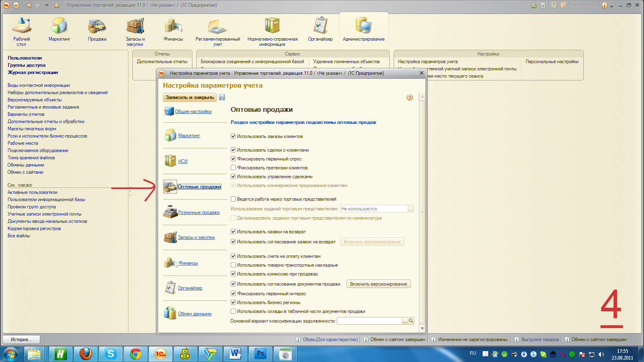Enable Использовать заказы клиентов checkbox
Screen dimensions: 644x362
pos(233,136)
